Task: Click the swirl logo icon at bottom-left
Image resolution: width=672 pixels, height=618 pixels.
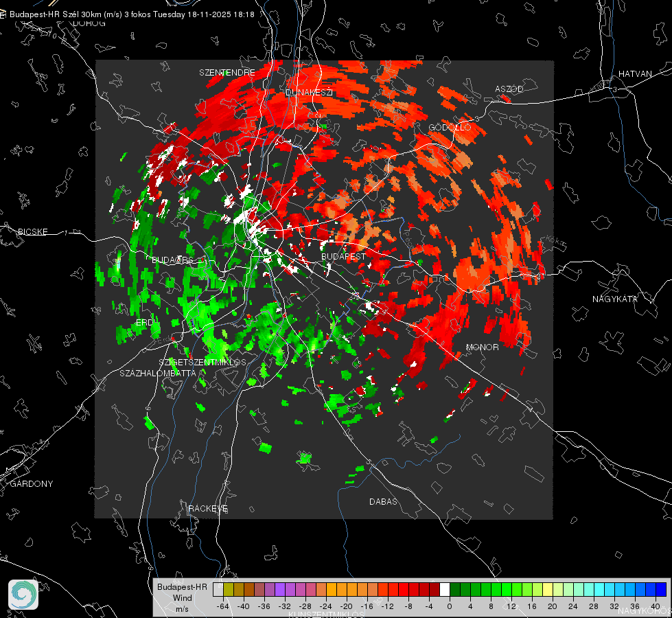Action: click(23, 595)
